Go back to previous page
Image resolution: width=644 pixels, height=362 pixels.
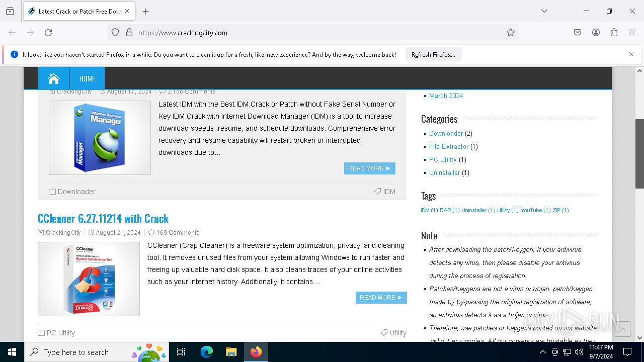point(12,33)
